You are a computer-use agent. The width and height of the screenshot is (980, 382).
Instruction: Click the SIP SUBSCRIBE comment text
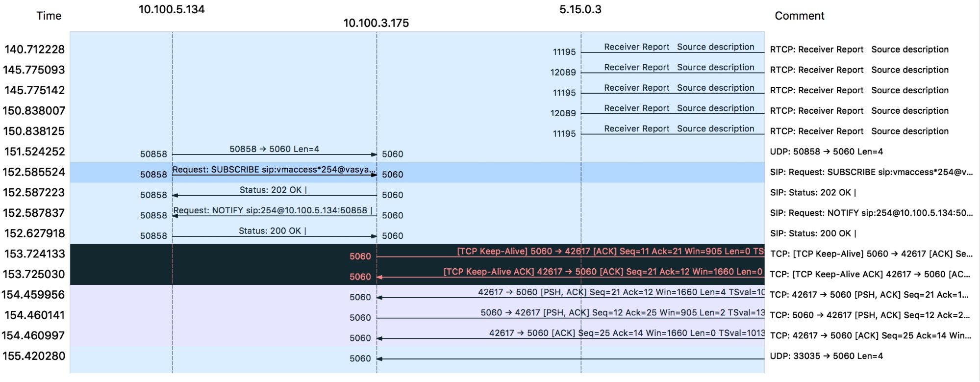pos(871,172)
